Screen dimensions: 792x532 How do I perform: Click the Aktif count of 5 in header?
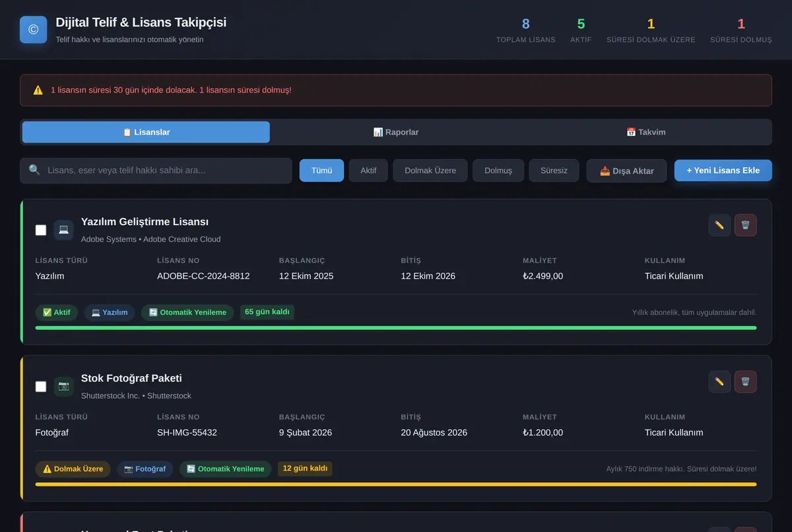pyautogui.click(x=581, y=24)
